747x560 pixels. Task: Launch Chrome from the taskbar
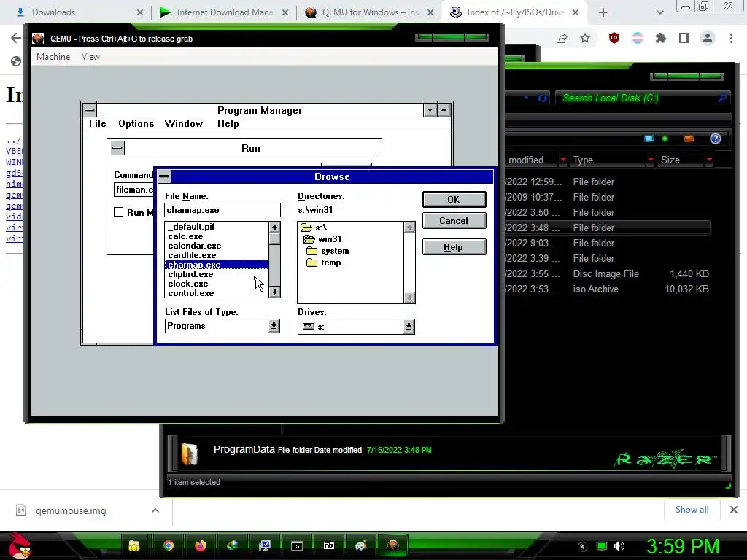169,545
